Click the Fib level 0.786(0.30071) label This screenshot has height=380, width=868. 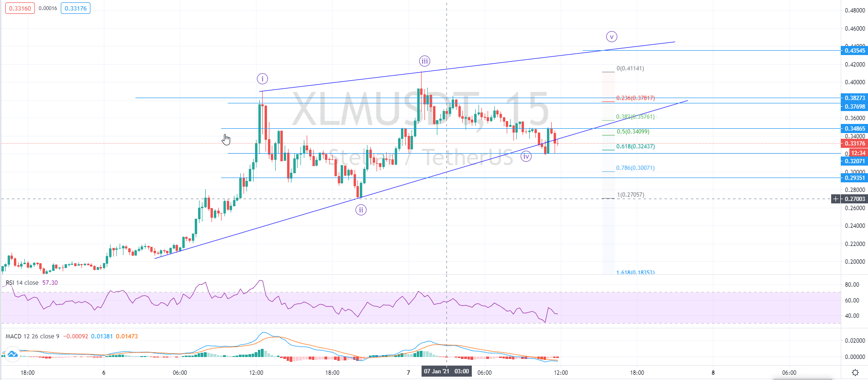pyautogui.click(x=635, y=168)
